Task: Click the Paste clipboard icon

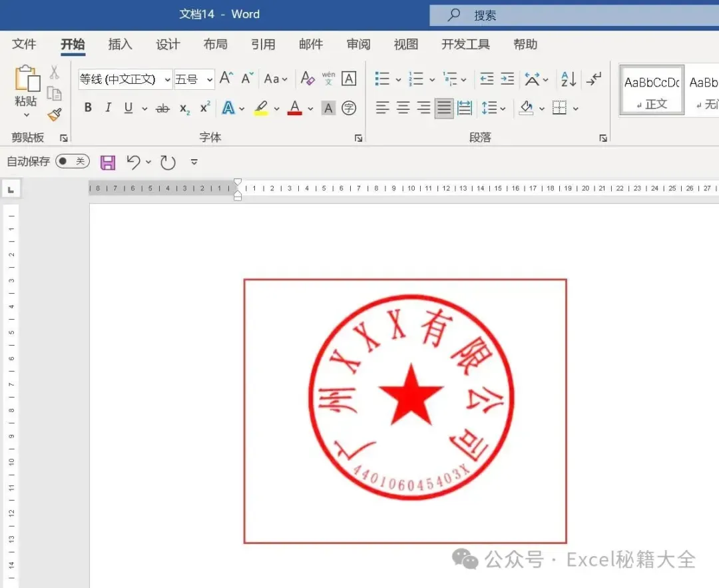Action: (27, 78)
